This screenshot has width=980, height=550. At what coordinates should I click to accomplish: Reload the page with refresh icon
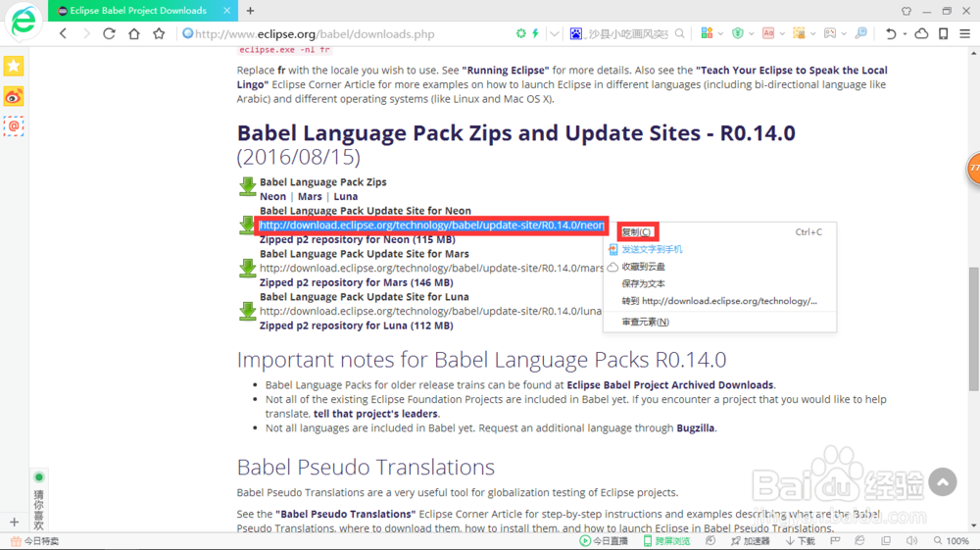(109, 33)
